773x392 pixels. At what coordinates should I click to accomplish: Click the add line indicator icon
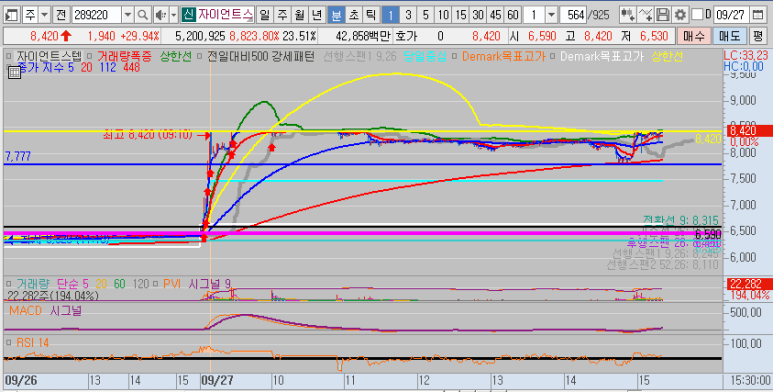(x=645, y=15)
